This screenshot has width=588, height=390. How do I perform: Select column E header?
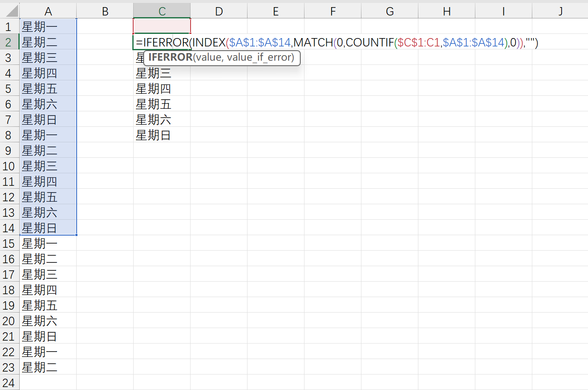276,11
